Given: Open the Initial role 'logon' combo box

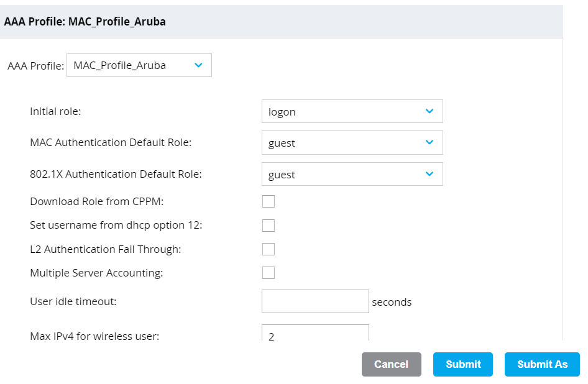Looking at the screenshot, I should point(352,111).
